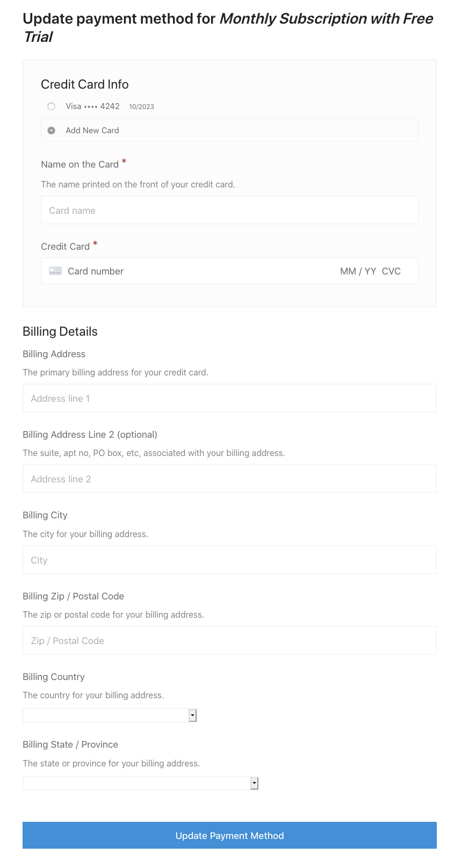
Task: Focus the Address line 1 field
Action: (229, 399)
